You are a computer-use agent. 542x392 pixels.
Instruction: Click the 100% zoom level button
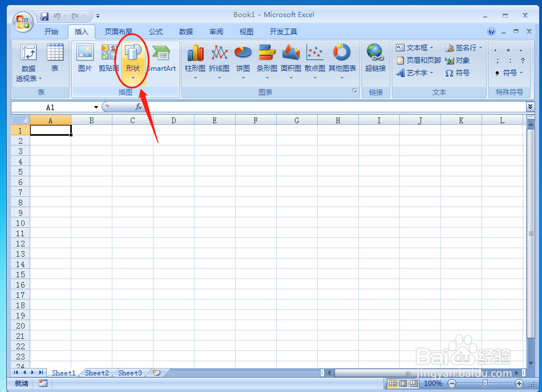pyautogui.click(x=433, y=383)
